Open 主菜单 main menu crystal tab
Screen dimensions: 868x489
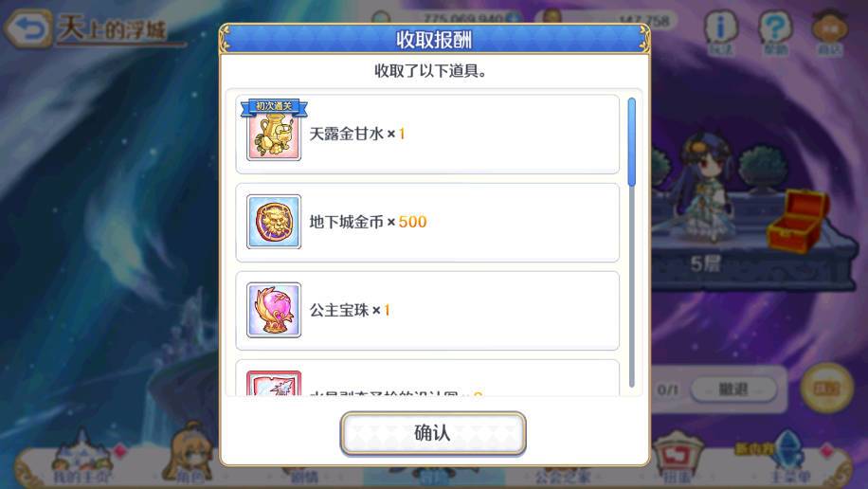[790, 458]
